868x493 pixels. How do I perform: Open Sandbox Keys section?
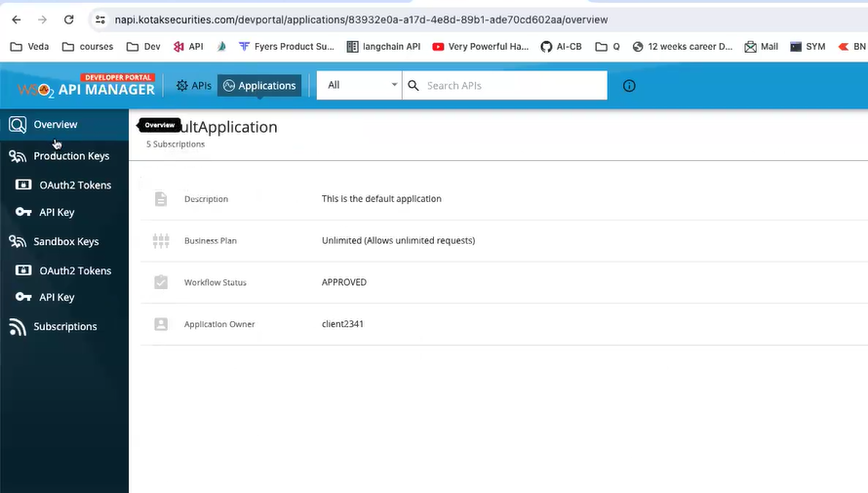click(64, 241)
